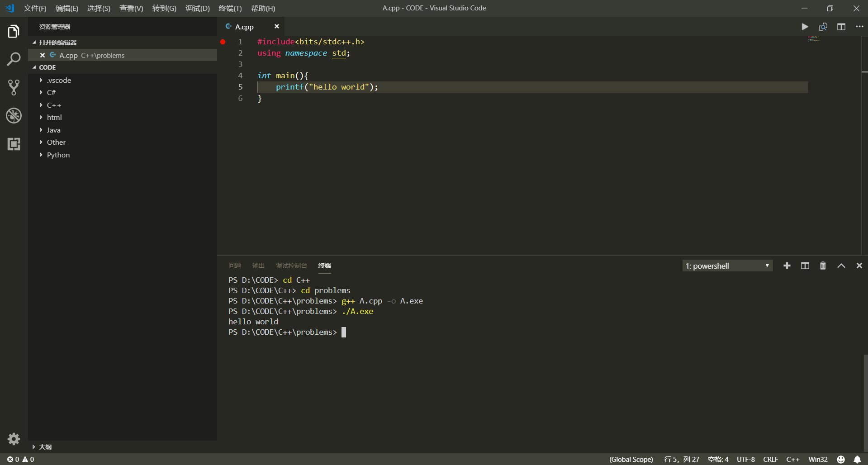Click the smiley feedback icon in status bar

[841, 459]
